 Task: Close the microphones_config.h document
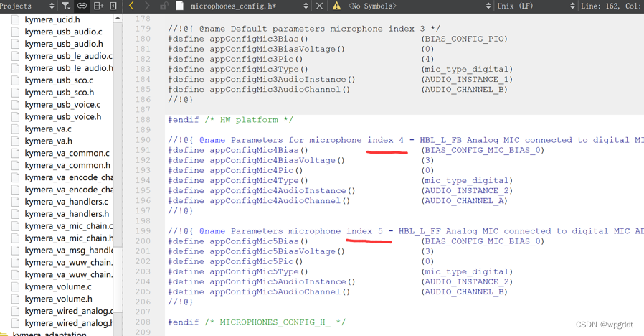pyautogui.click(x=320, y=6)
